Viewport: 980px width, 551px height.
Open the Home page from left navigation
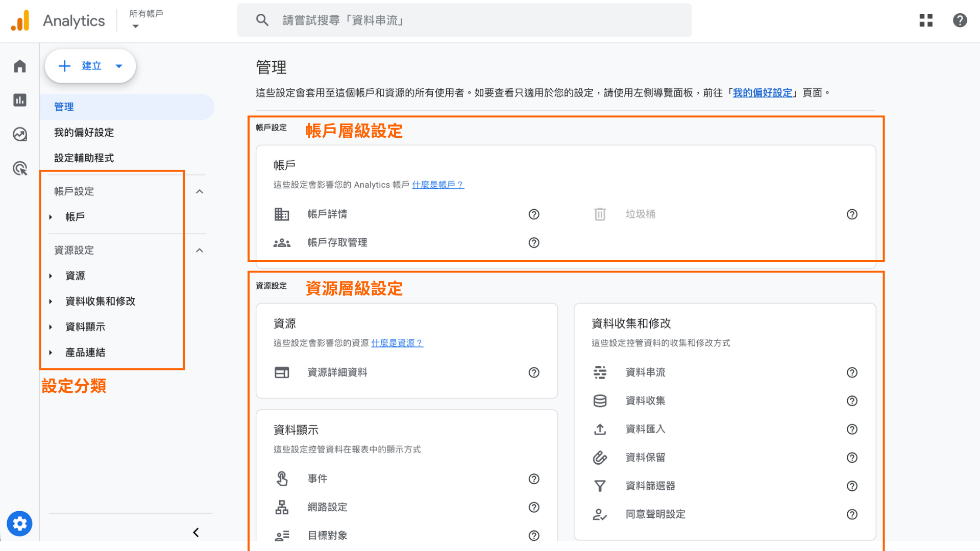pos(19,66)
